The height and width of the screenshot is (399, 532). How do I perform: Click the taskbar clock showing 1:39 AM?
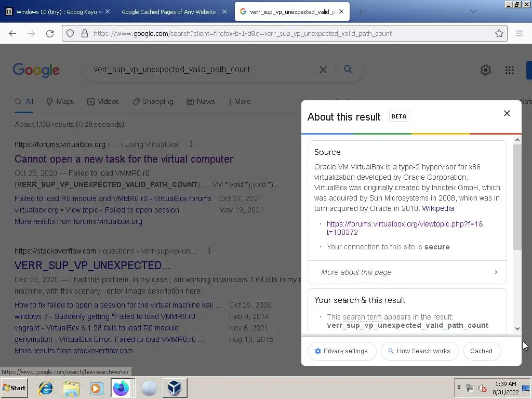[x=506, y=388]
